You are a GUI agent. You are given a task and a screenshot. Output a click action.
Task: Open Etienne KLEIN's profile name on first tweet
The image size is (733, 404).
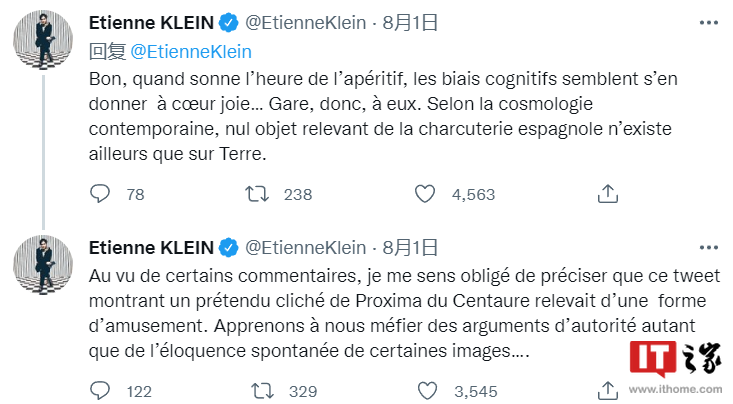point(152,20)
